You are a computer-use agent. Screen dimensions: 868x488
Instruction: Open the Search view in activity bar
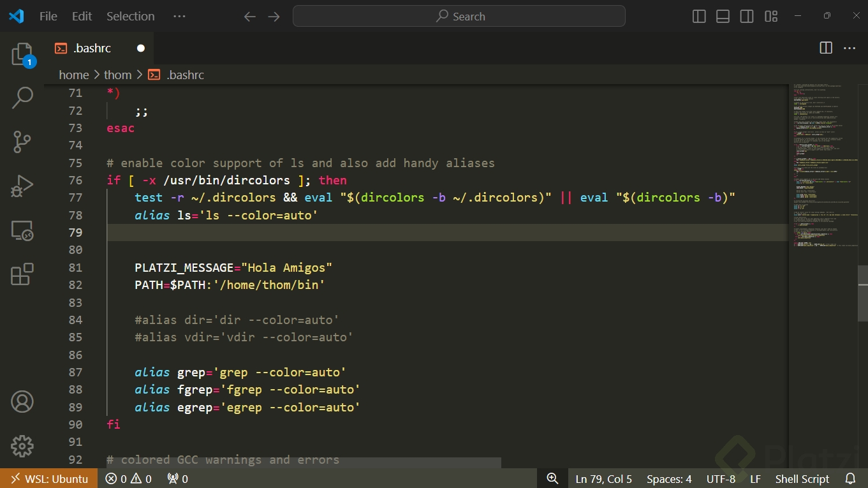click(x=22, y=98)
